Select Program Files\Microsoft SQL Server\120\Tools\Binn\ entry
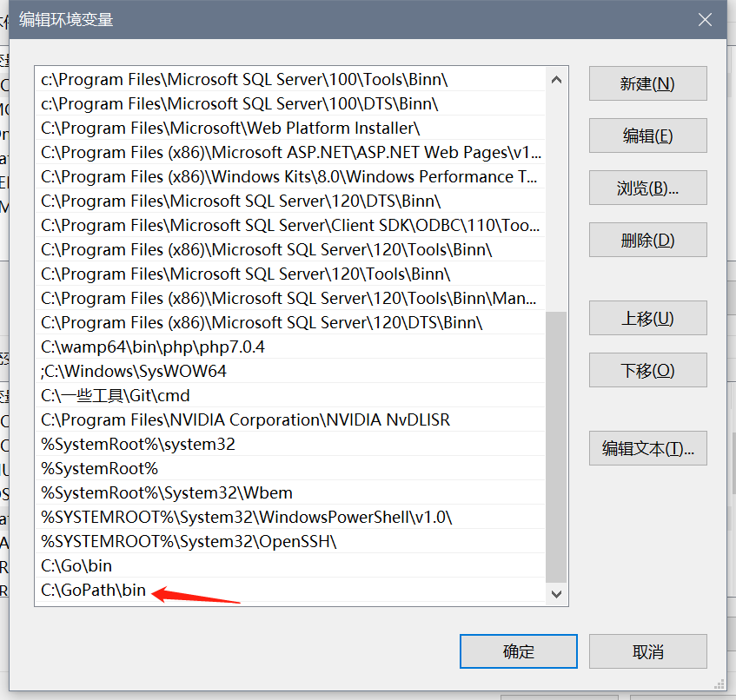 (x=290, y=274)
